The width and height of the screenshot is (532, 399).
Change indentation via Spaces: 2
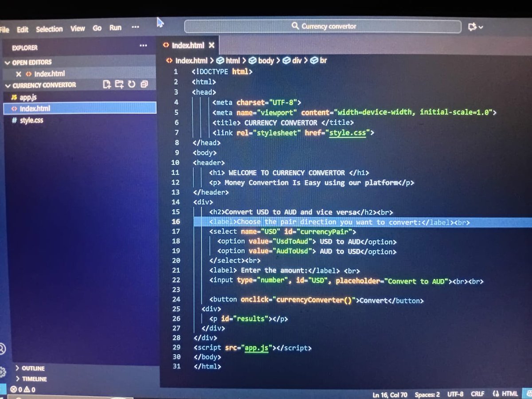point(427,395)
